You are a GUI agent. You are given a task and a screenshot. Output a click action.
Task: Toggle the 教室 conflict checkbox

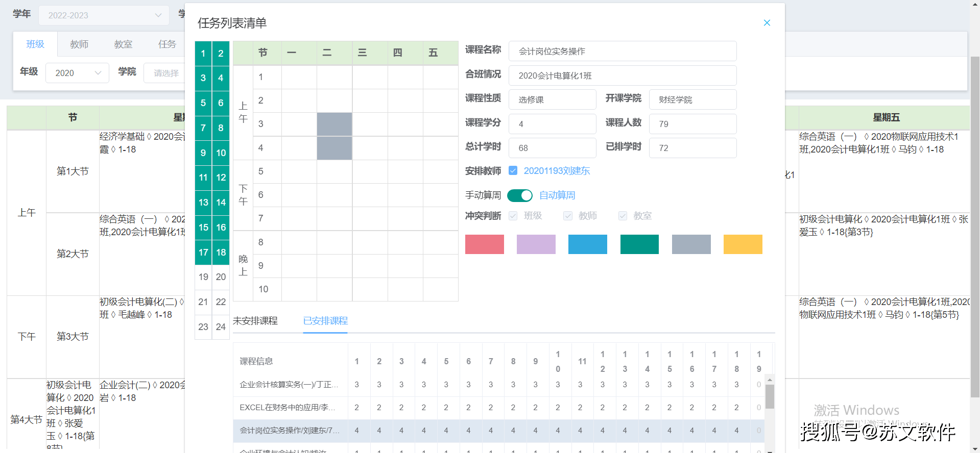pyautogui.click(x=623, y=216)
